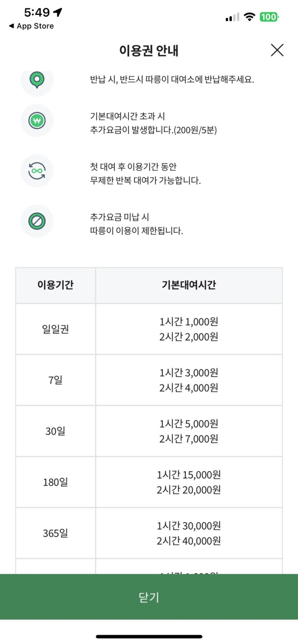Tap the 이용기간 column header
This screenshot has width=298, height=644.
coord(55,285)
